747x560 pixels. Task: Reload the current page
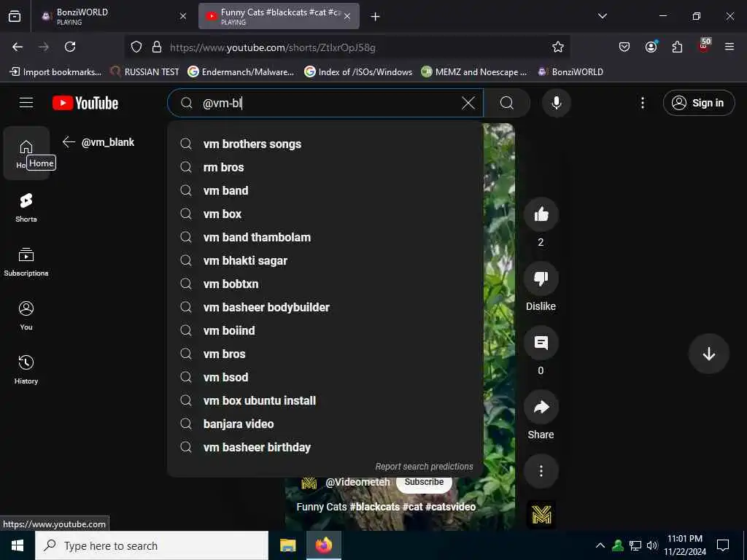70,47
